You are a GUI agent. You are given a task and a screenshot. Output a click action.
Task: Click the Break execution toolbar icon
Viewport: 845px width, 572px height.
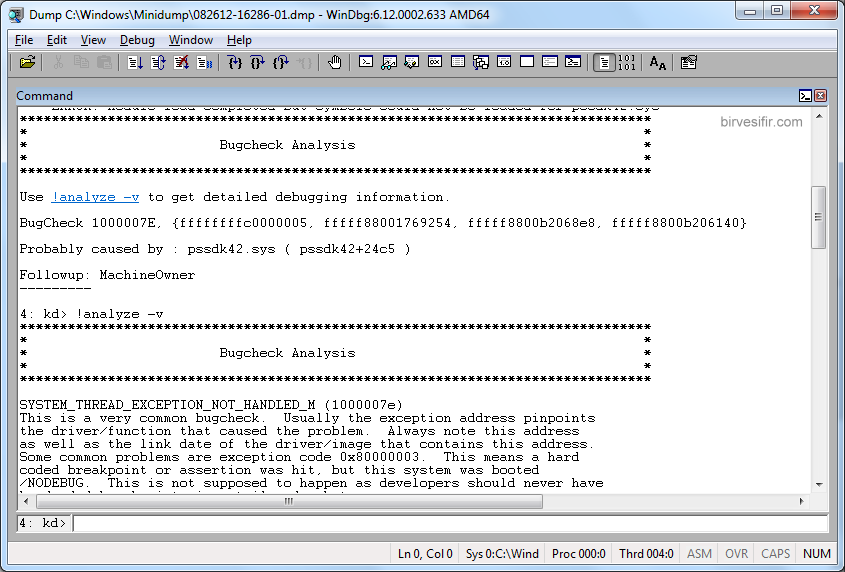coord(204,63)
